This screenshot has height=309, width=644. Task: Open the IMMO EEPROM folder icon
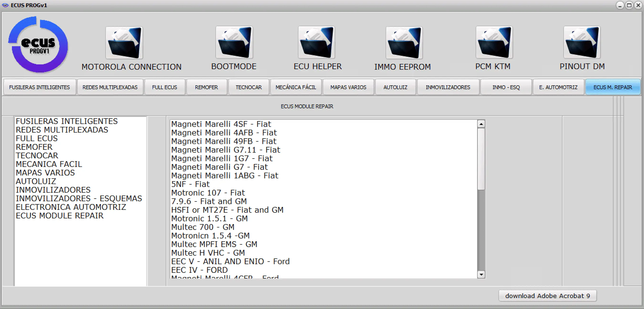click(x=404, y=42)
